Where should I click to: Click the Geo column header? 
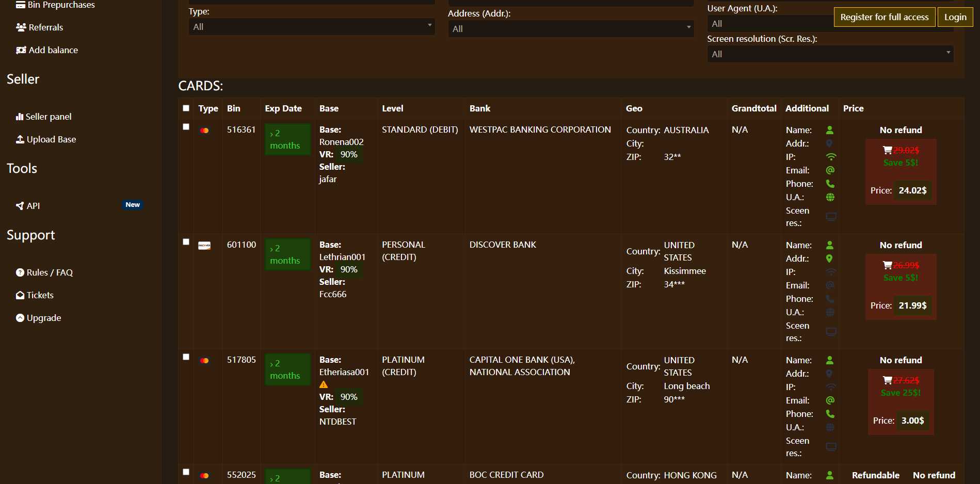[634, 108]
